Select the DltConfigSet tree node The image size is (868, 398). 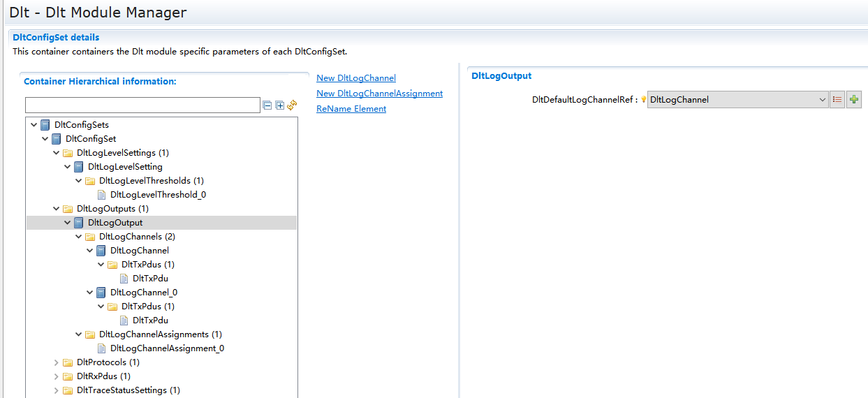point(96,139)
